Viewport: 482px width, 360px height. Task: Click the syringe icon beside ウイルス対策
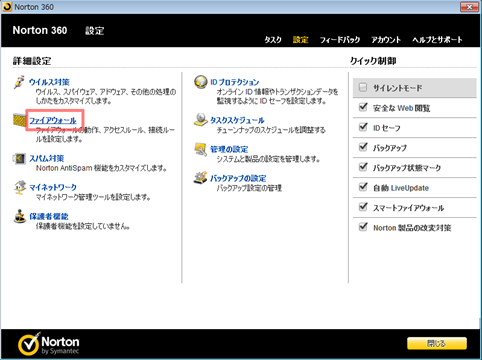(x=19, y=82)
